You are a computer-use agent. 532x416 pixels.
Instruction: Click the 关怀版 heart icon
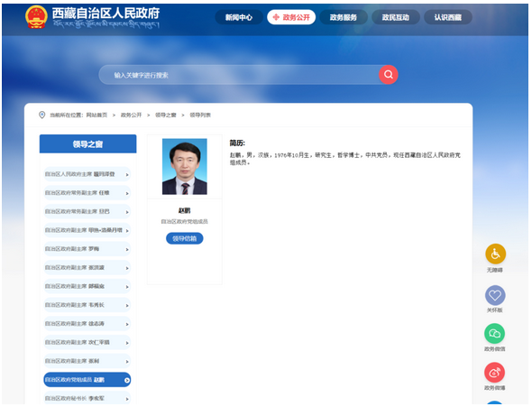(x=495, y=295)
